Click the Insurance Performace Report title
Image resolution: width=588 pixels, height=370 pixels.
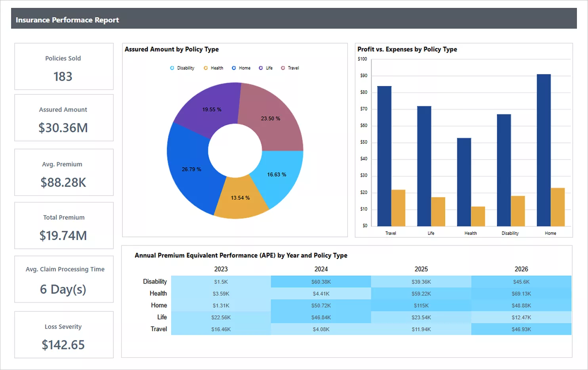point(67,20)
